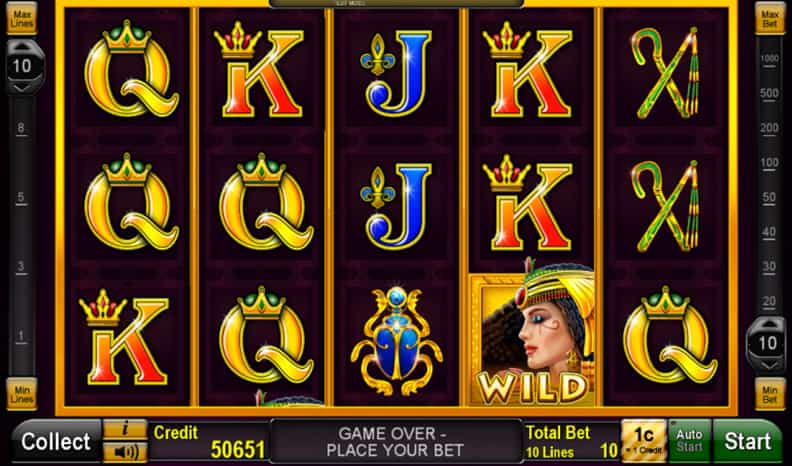The height and width of the screenshot is (466, 792).
Task: Decrease lines with arrow below 10
Action: tap(23, 88)
